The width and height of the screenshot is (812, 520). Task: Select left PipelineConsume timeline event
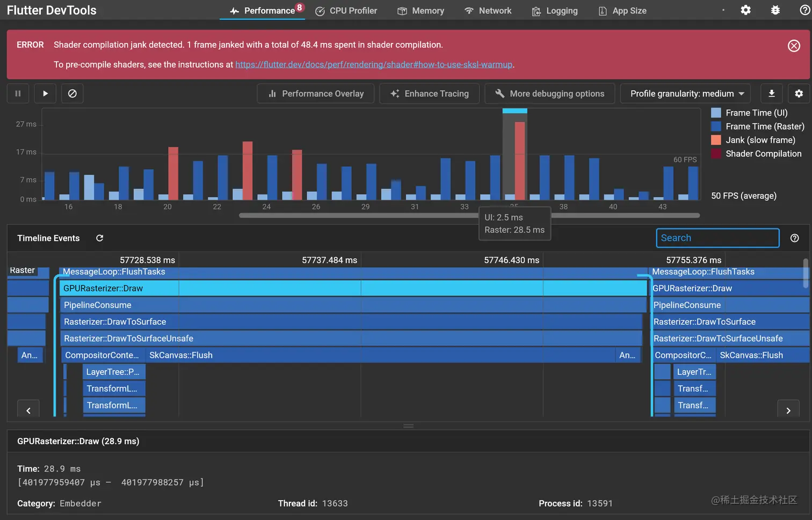click(353, 305)
